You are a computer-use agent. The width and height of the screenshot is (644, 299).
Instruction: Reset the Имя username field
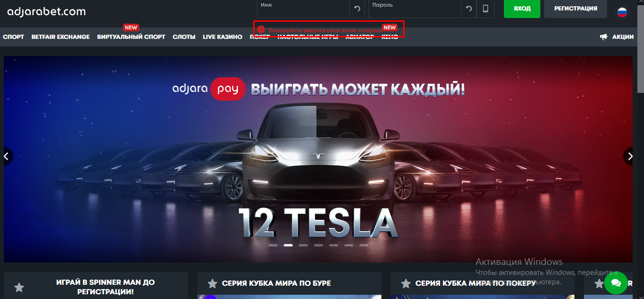(357, 9)
